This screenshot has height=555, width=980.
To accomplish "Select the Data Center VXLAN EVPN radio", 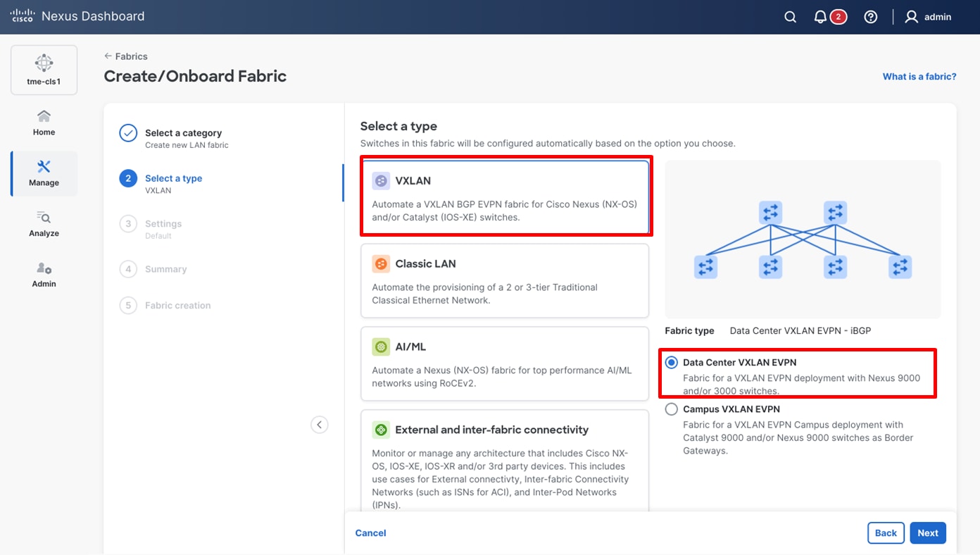I will coord(672,363).
